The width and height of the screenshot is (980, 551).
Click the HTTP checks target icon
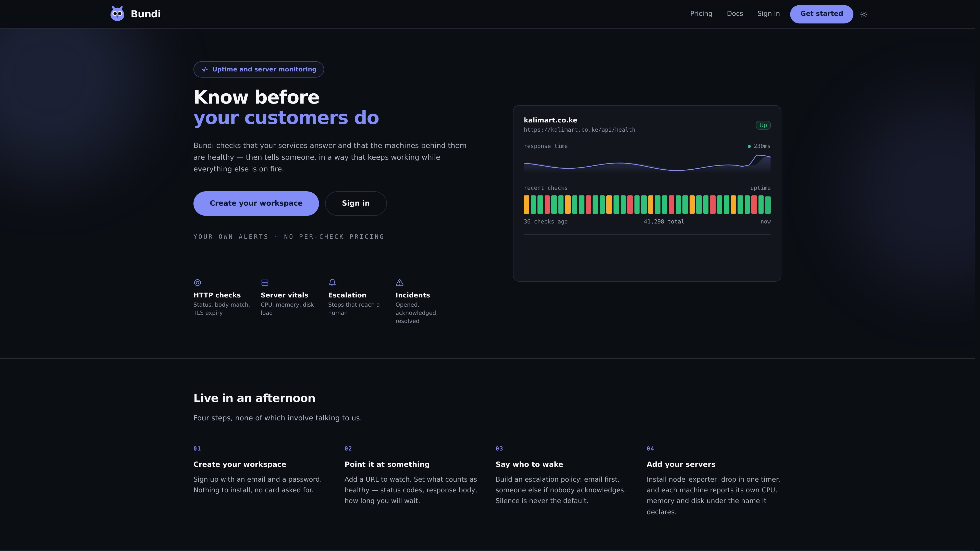point(198,283)
